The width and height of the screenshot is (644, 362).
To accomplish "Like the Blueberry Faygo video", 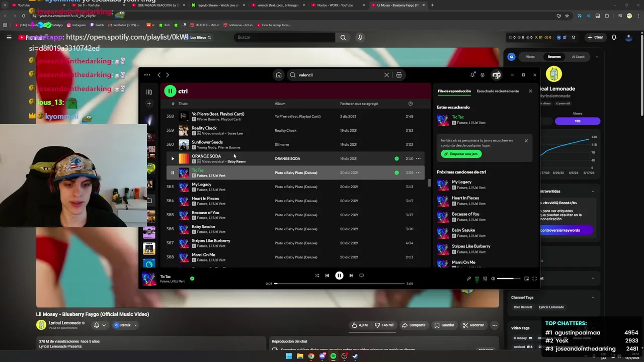I will coord(360,325).
